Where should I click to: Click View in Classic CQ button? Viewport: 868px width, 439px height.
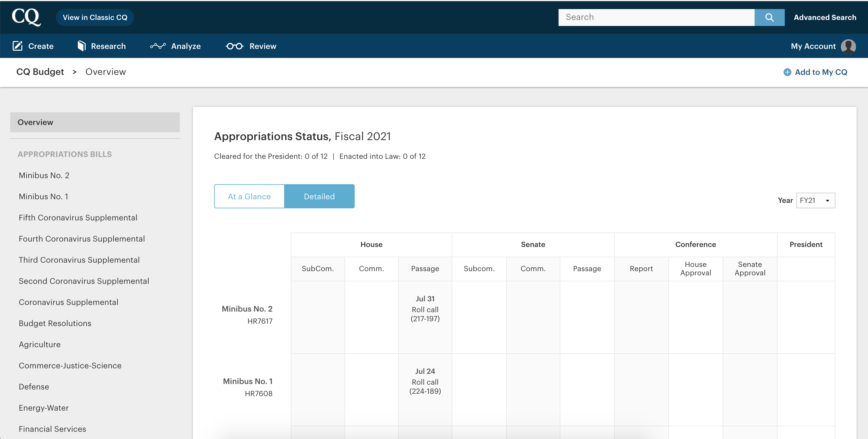point(95,17)
